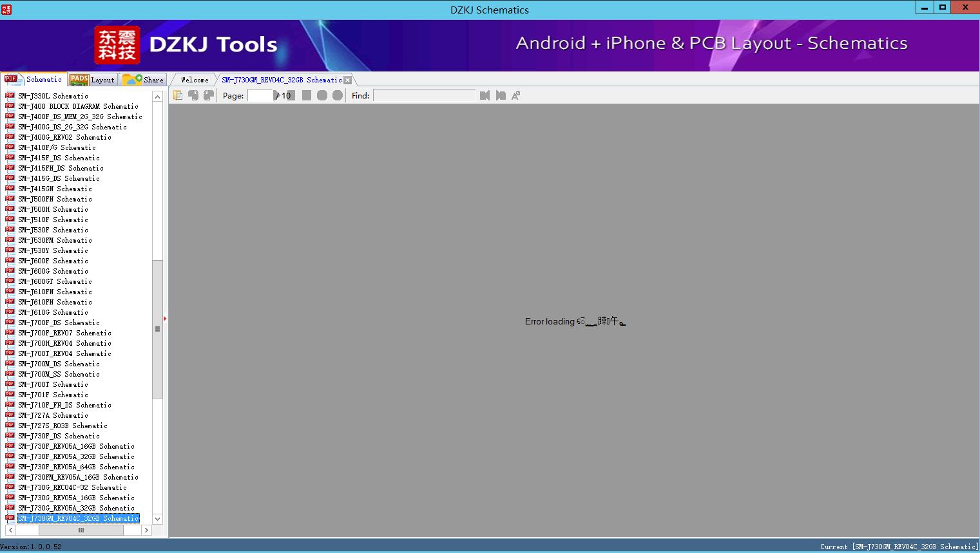Open SM-J415F_DS Schematic
The width and height of the screenshot is (980, 553).
(x=59, y=158)
